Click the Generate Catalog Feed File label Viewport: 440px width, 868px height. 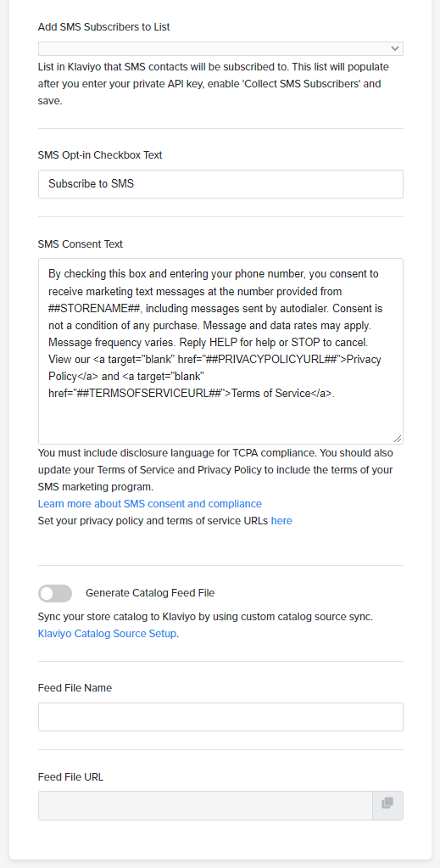coord(150,593)
